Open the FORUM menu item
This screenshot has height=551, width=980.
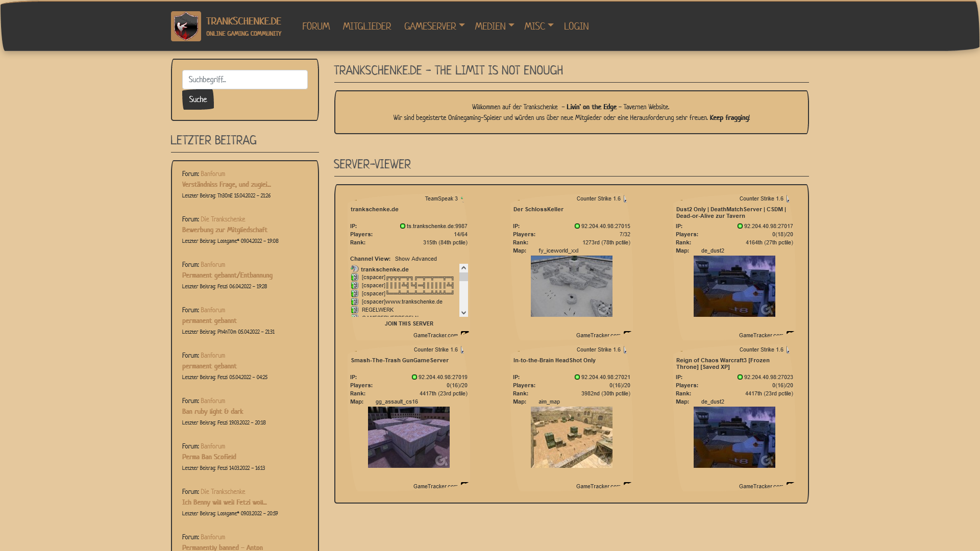[316, 26]
